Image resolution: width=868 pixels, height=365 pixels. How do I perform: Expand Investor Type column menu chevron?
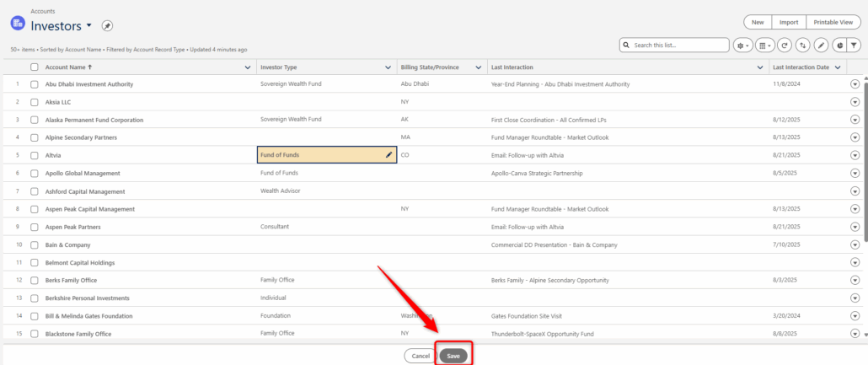click(x=388, y=67)
